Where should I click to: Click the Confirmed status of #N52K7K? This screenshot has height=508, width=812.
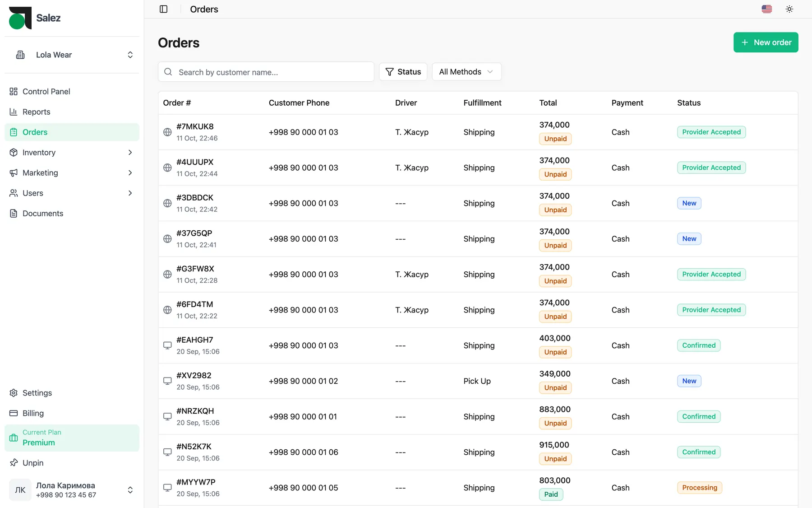click(x=698, y=452)
